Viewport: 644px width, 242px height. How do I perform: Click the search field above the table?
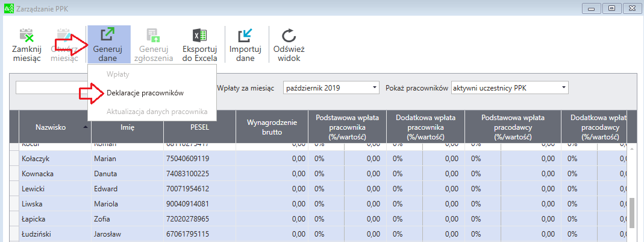[51, 88]
